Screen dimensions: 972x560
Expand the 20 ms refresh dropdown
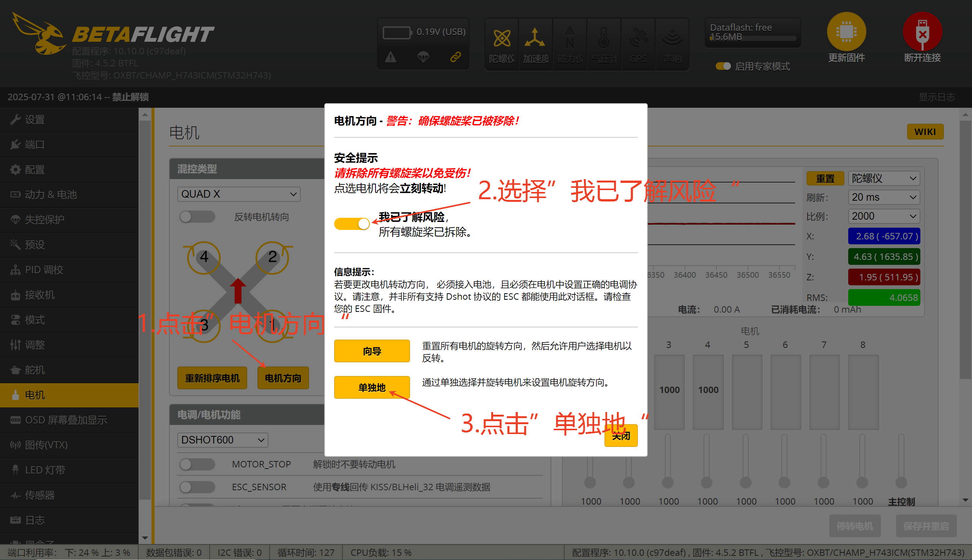click(884, 197)
